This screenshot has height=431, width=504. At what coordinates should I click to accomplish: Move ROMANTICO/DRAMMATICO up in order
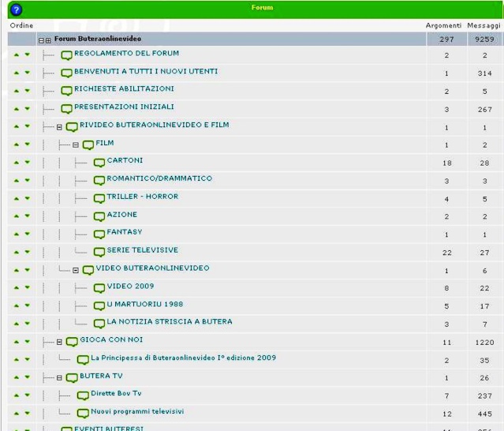(x=17, y=181)
